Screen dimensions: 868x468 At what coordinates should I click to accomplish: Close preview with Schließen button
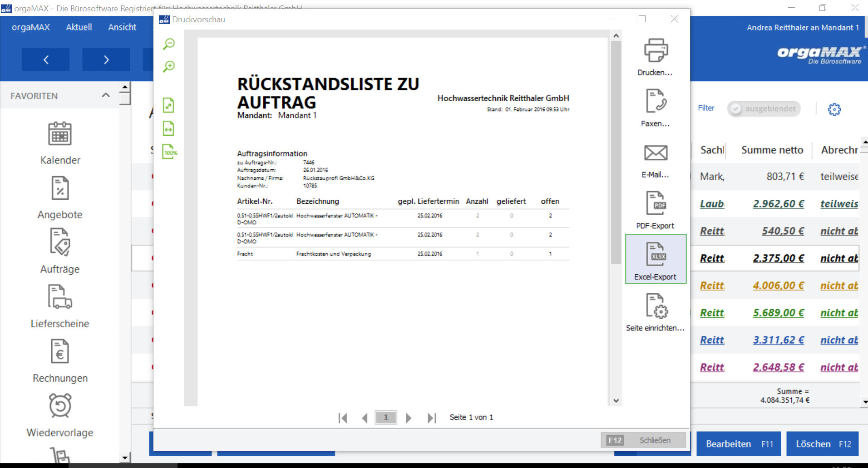tap(643, 440)
